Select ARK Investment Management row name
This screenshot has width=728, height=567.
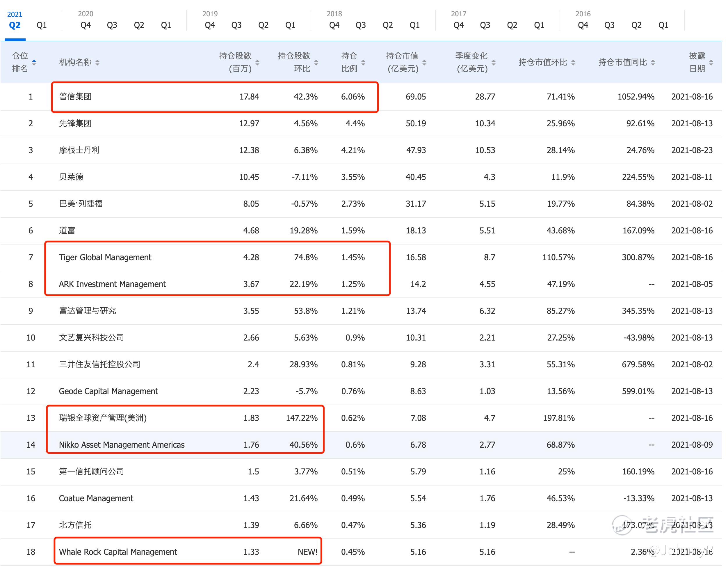coord(112,284)
